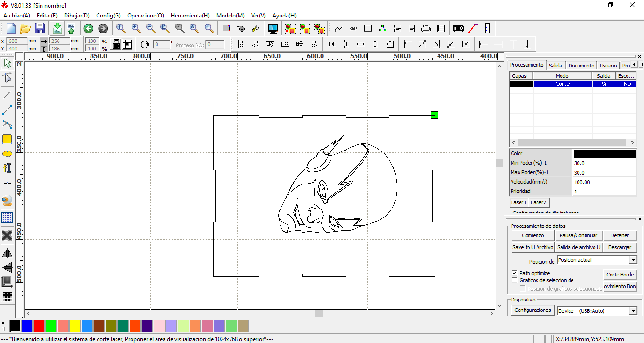Pick the red color swatch in palette
The height and width of the screenshot is (343, 644).
tap(39, 326)
